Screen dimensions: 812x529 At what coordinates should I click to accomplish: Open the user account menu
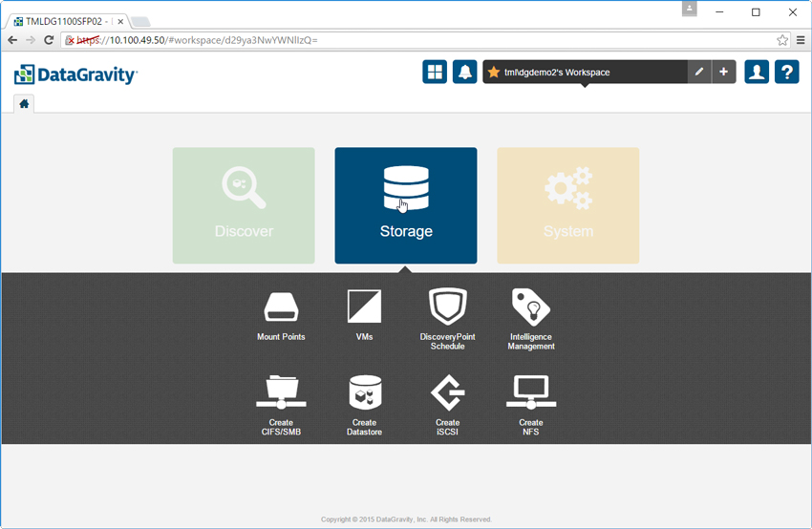point(757,72)
